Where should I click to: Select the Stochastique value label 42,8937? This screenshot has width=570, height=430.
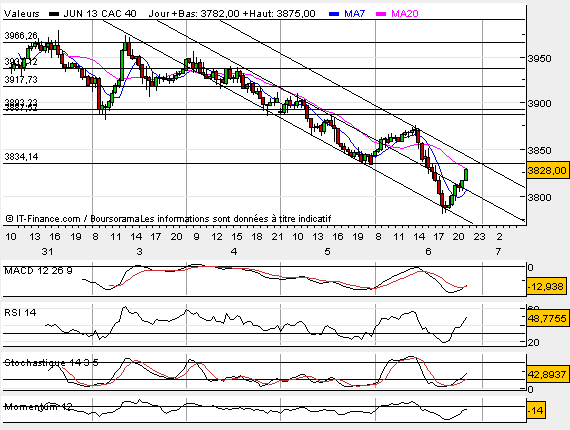coord(547,374)
